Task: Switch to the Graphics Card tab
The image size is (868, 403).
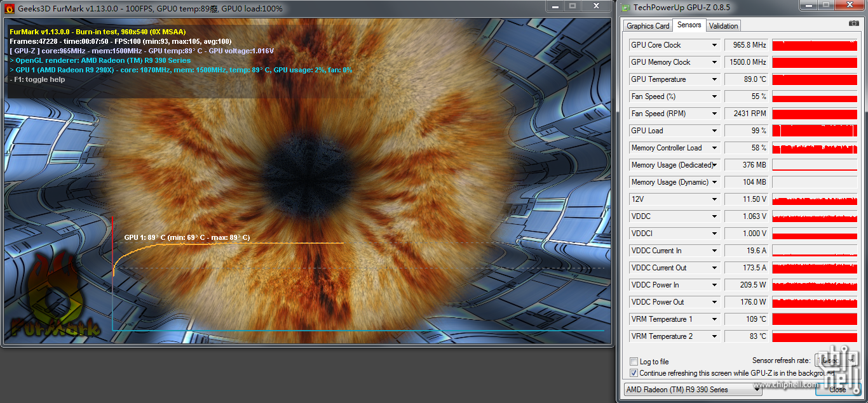Action: (648, 26)
